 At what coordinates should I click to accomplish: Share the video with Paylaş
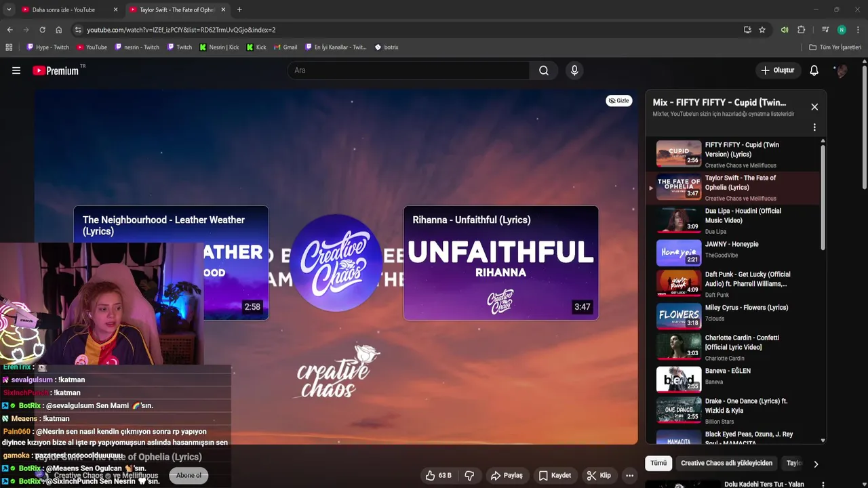tap(507, 476)
